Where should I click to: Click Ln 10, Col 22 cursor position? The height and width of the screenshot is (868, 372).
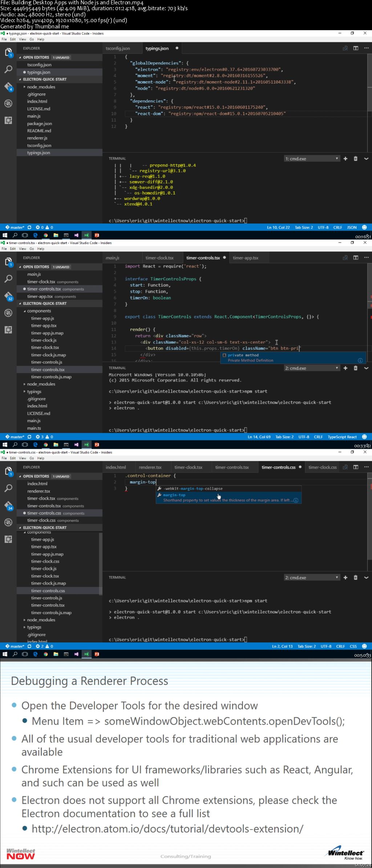point(278,227)
